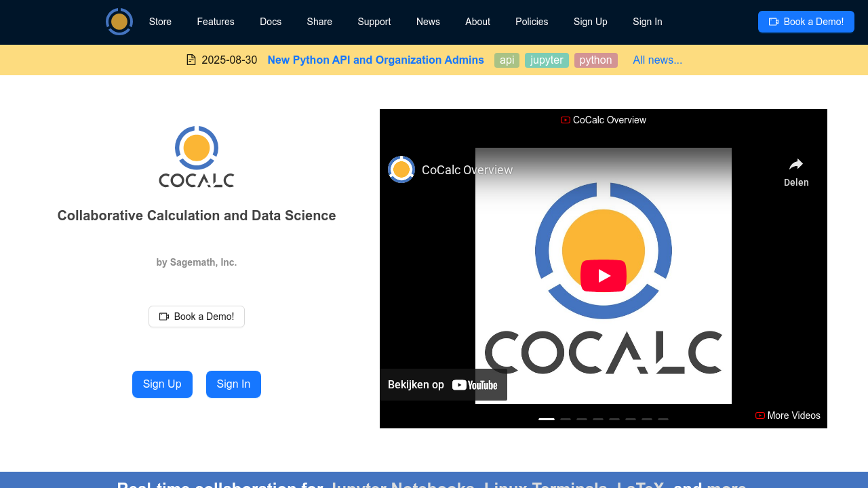Share the video via the Delen icon
The height and width of the screenshot is (488, 868).
(x=795, y=164)
